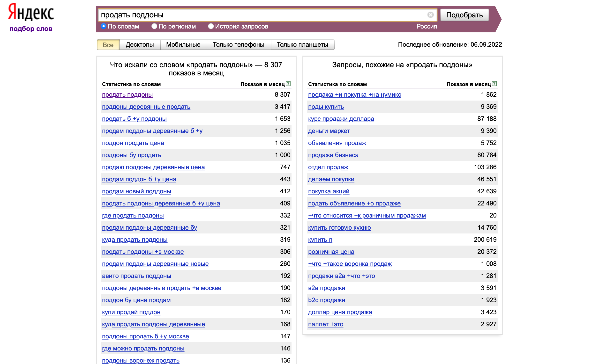599x364 pixels.
Task: Select the 'История запросов' radio button
Action: click(x=211, y=26)
